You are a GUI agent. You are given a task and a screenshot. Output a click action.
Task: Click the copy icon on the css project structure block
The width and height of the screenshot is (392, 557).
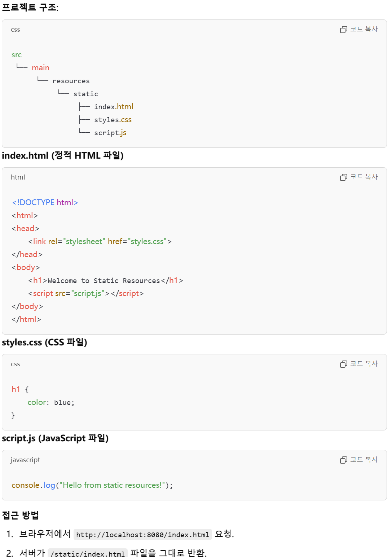tap(343, 29)
